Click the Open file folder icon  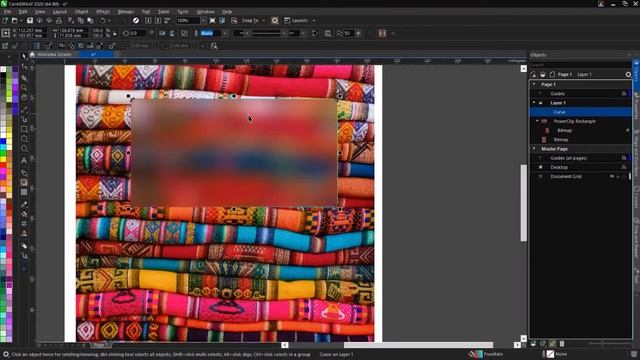point(15,20)
